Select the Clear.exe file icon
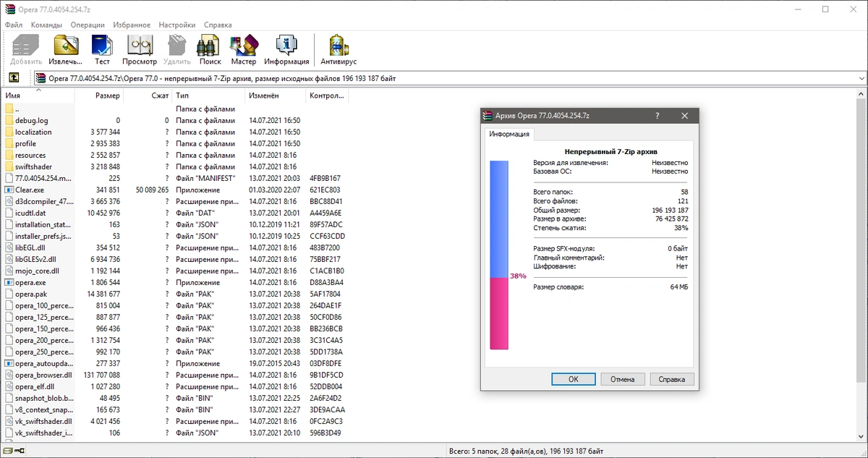Screen dimensions: 868x458 point(9,190)
